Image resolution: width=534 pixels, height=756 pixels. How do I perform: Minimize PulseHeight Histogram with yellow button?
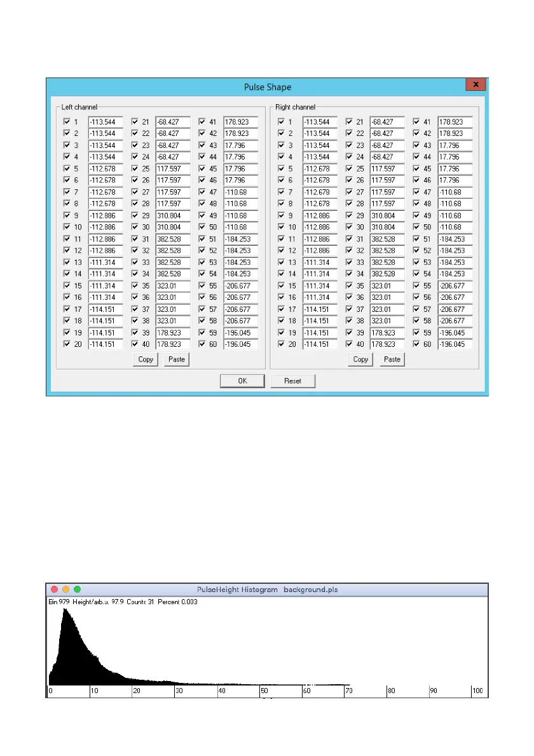[x=65, y=589]
